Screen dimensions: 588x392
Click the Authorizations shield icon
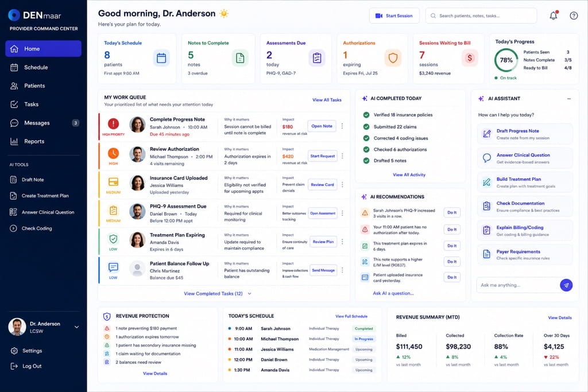coord(393,58)
